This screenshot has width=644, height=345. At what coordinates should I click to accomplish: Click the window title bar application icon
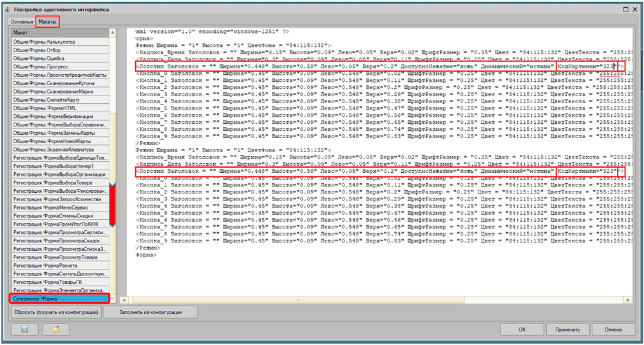(6, 9)
